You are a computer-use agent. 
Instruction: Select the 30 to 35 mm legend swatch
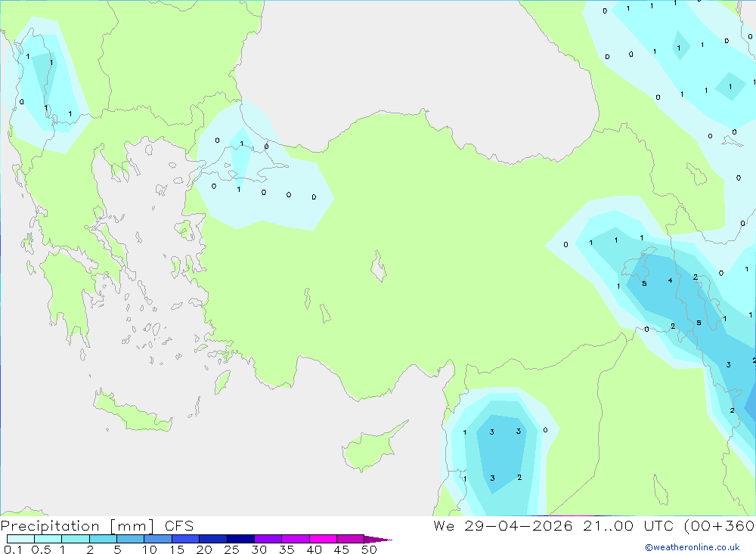pos(268,539)
